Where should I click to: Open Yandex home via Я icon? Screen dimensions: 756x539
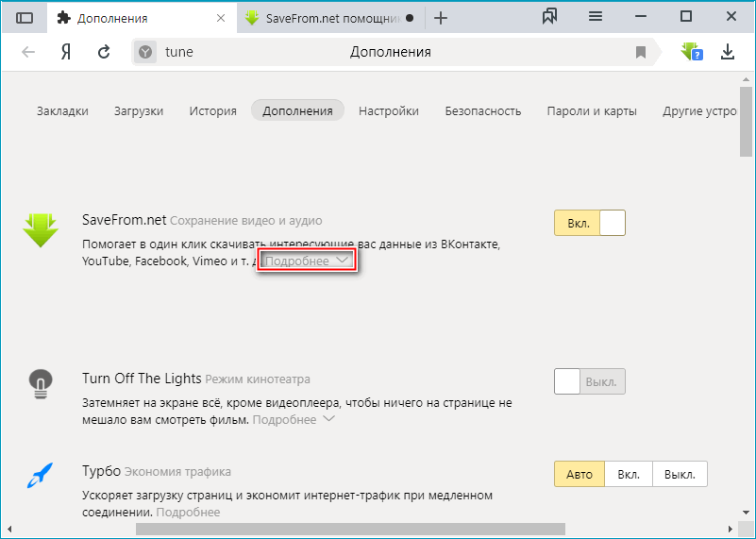66,52
